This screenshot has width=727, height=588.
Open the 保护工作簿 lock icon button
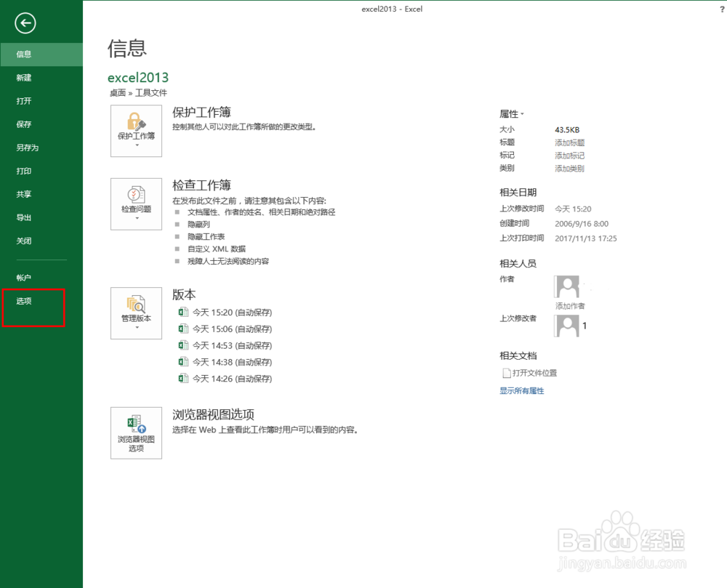click(137, 131)
